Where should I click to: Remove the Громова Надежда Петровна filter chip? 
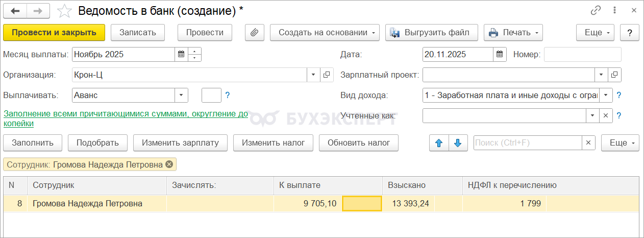pyautogui.click(x=169, y=164)
